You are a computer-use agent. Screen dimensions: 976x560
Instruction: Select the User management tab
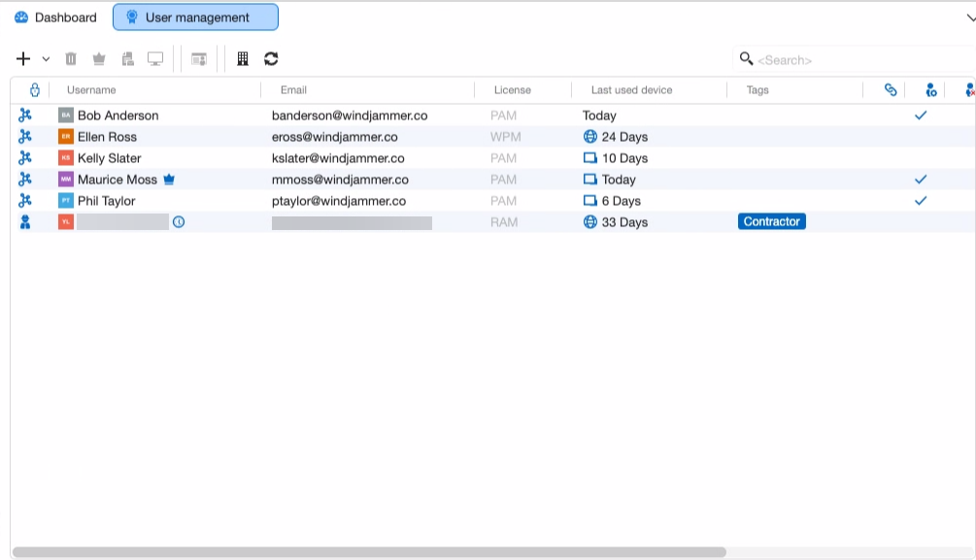[195, 17]
